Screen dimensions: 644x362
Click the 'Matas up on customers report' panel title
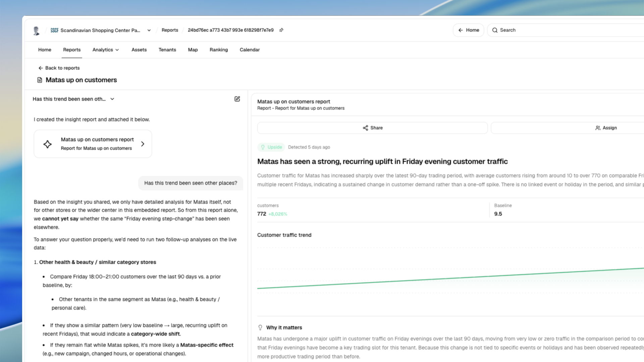coord(293,102)
